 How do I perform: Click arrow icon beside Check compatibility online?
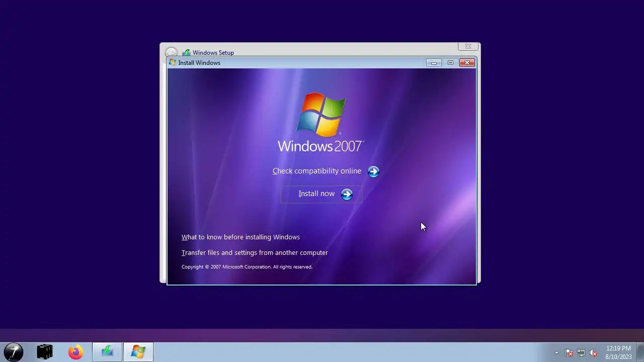click(x=373, y=171)
